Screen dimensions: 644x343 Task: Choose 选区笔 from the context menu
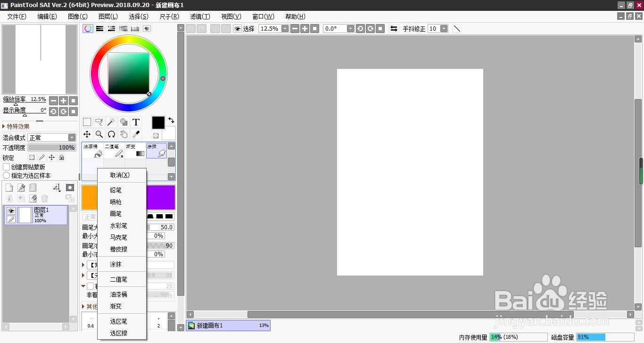tap(122, 321)
